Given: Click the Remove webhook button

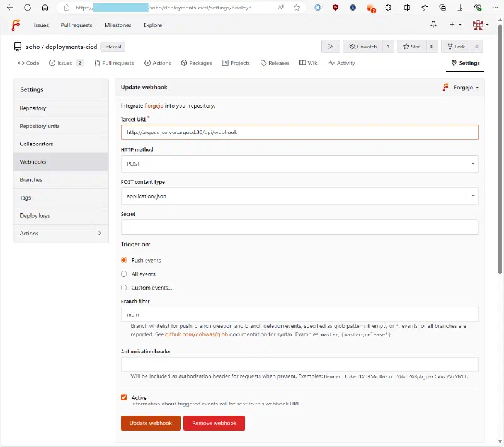Looking at the screenshot, I should (x=214, y=423).
